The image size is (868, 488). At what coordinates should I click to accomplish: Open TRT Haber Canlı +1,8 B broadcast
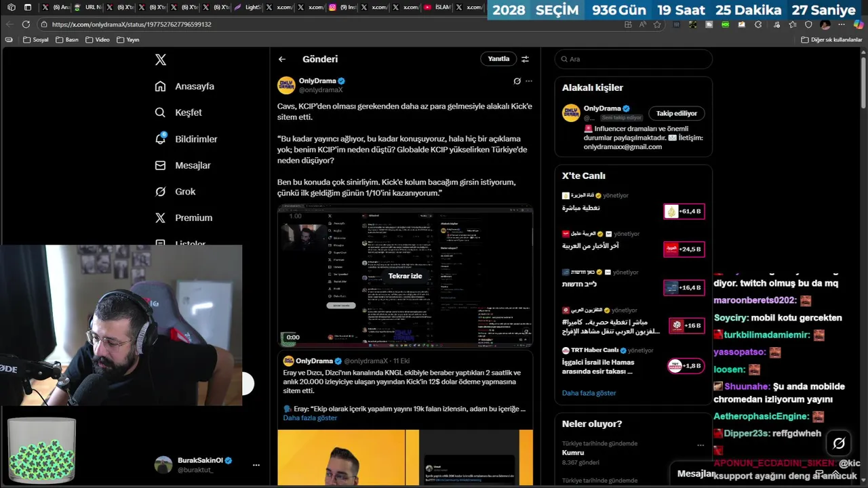coord(686,366)
